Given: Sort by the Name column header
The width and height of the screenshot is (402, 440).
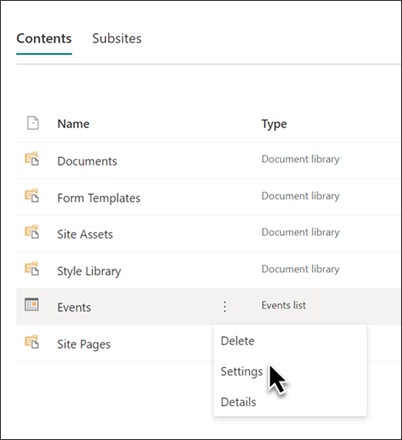Looking at the screenshot, I should [73, 124].
